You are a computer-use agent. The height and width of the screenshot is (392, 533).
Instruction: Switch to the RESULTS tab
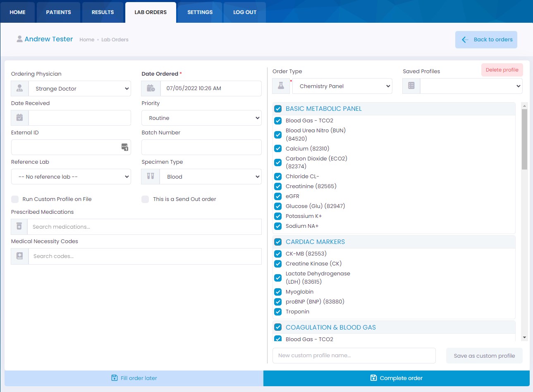(103, 12)
